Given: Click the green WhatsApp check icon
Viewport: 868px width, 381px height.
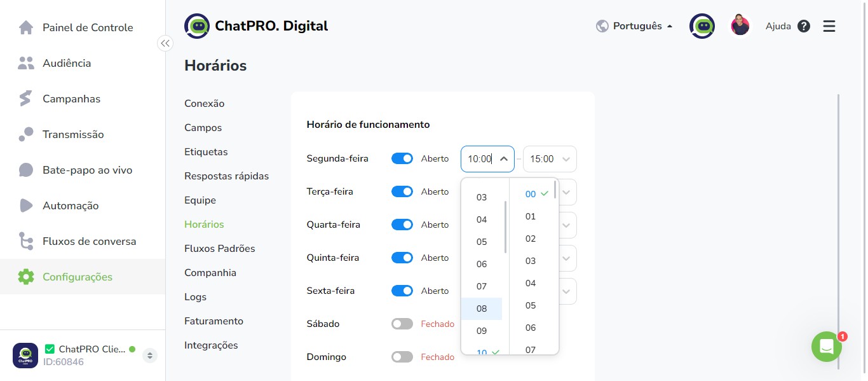Looking at the screenshot, I should pyautogui.click(x=50, y=349).
